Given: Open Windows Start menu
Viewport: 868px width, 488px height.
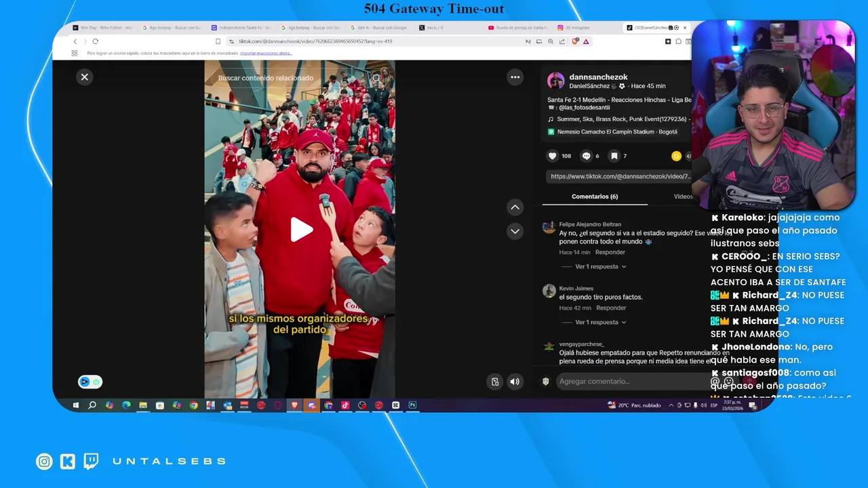Looking at the screenshot, I should click(76, 405).
